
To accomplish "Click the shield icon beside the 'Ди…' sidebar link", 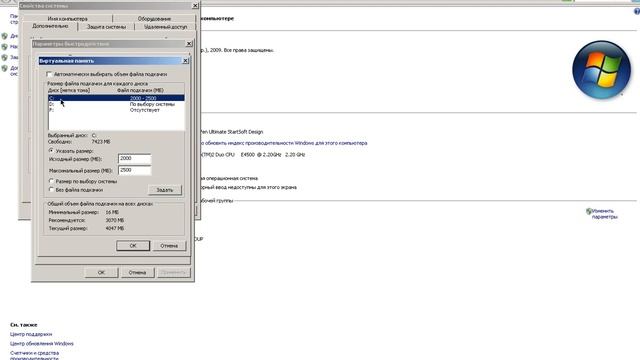I will (4, 36).
